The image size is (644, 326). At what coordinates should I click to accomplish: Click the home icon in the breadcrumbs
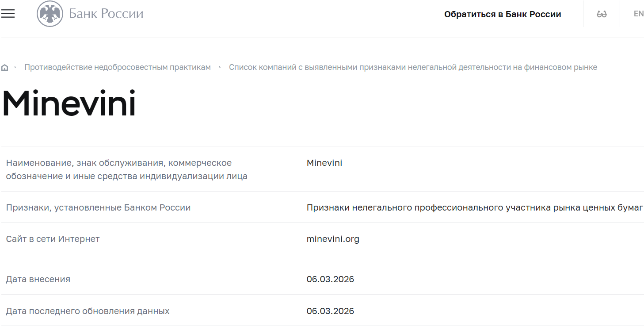(x=5, y=67)
